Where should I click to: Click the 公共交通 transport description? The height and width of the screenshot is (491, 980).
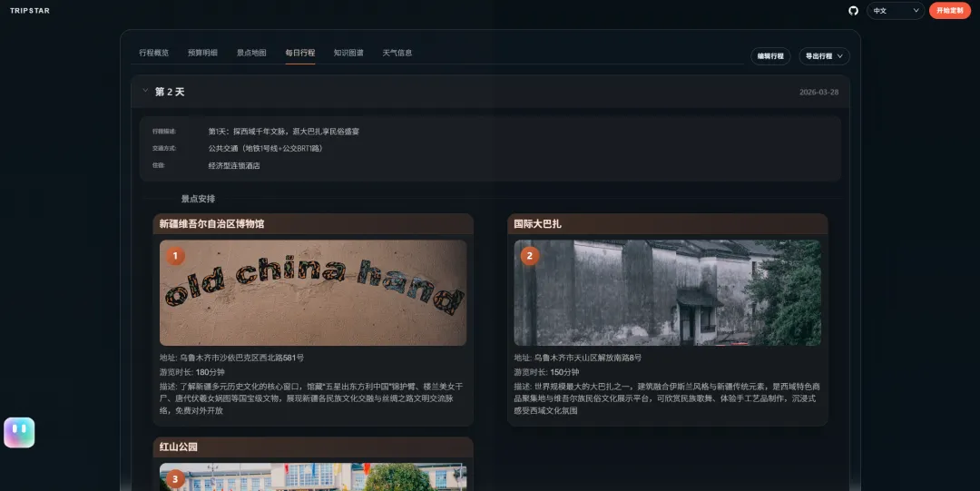click(265, 149)
